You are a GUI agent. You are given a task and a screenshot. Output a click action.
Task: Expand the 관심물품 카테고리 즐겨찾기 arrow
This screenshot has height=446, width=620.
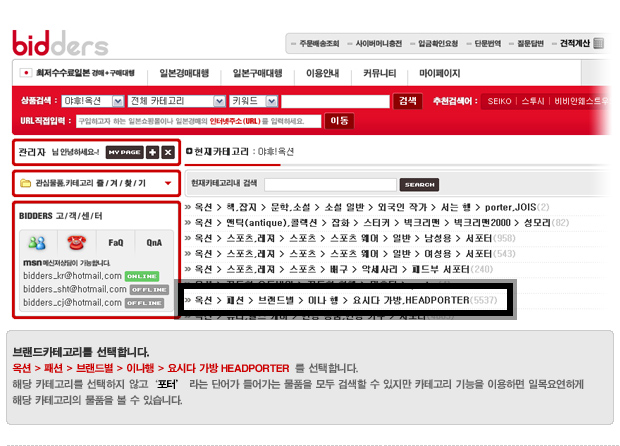168,183
